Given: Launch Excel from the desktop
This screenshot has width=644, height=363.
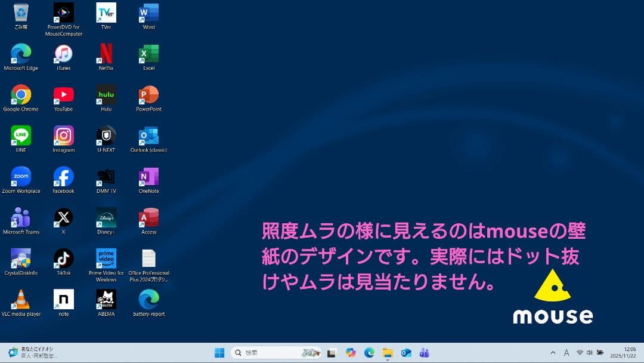Looking at the screenshot, I should tap(148, 57).
